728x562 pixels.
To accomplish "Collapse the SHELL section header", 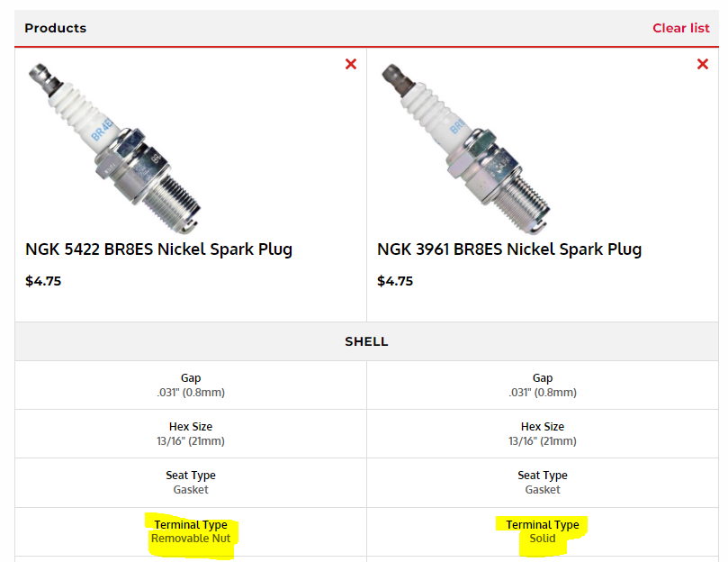I will click(366, 342).
